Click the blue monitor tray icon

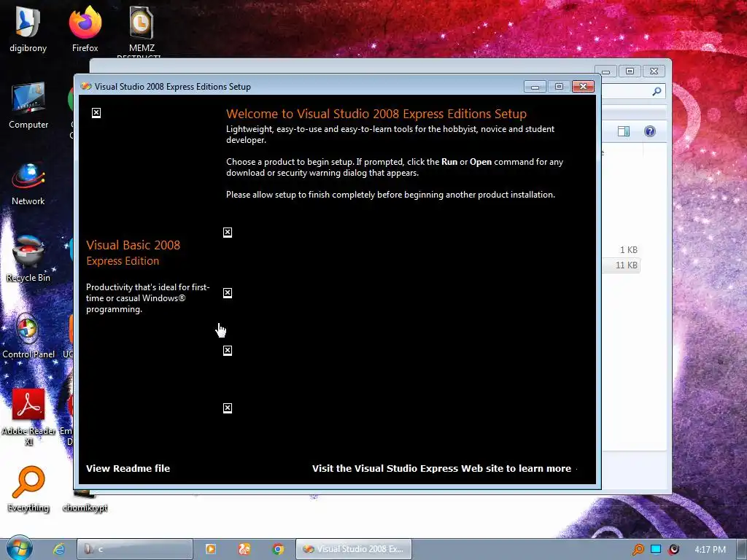pos(656,549)
